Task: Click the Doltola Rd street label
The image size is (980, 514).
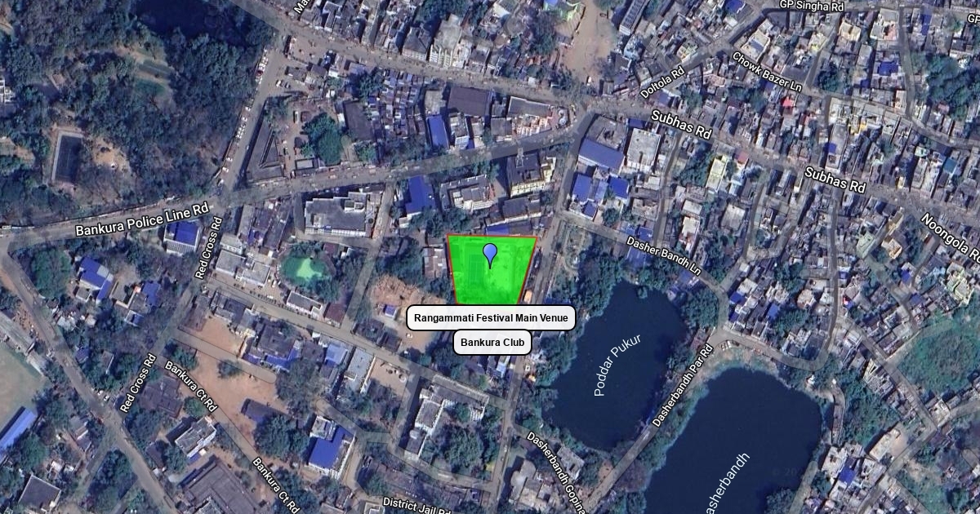Action: point(661,84)
